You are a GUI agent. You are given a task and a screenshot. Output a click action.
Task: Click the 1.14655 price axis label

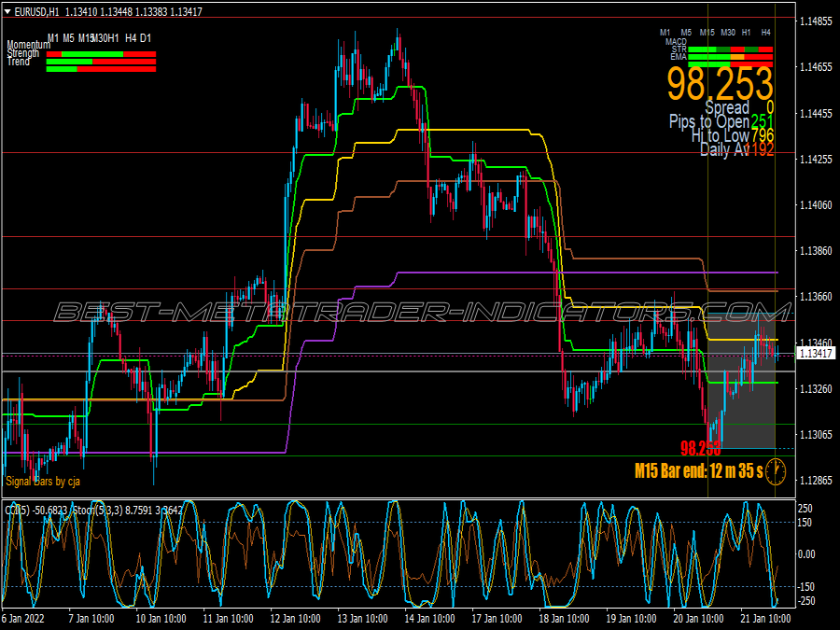point(817,67)
